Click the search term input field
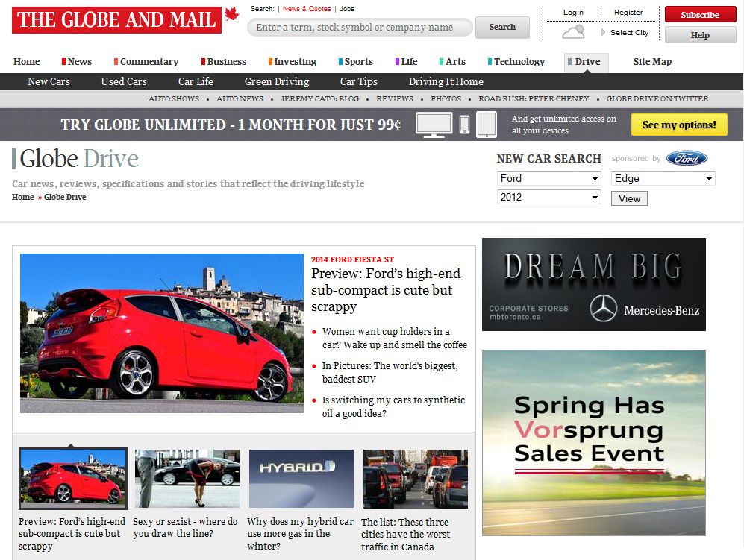Screen dimensions: 744x560 (x=360, y=27)
